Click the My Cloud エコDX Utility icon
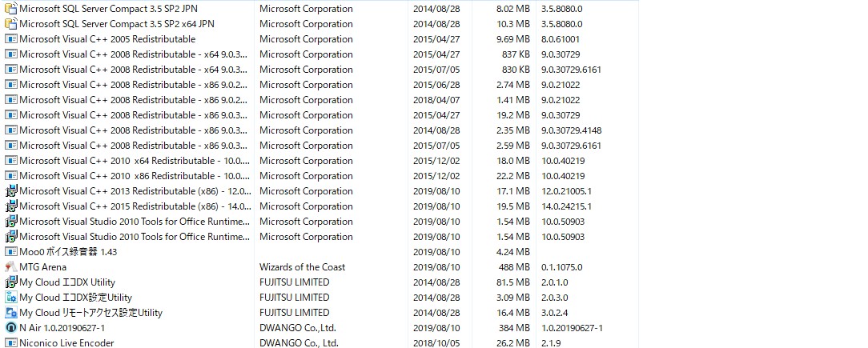This screenshot has width=868, height=348. (x=11, y=282)
